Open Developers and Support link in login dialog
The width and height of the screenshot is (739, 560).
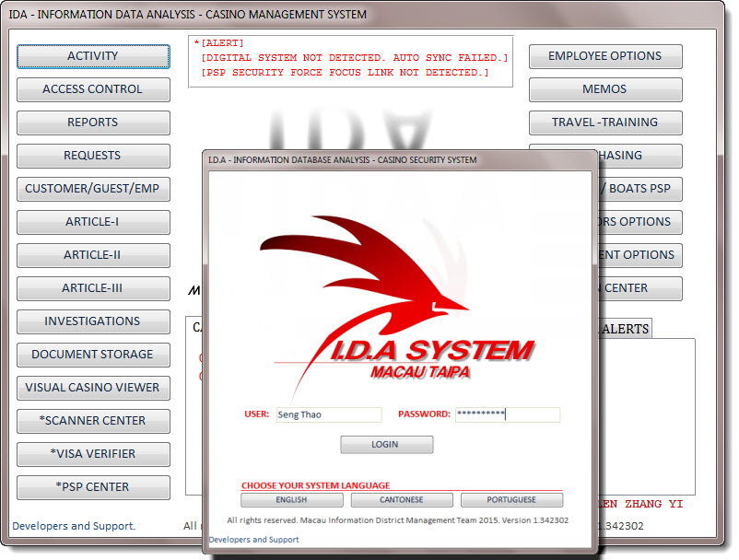tap(253, 540)
